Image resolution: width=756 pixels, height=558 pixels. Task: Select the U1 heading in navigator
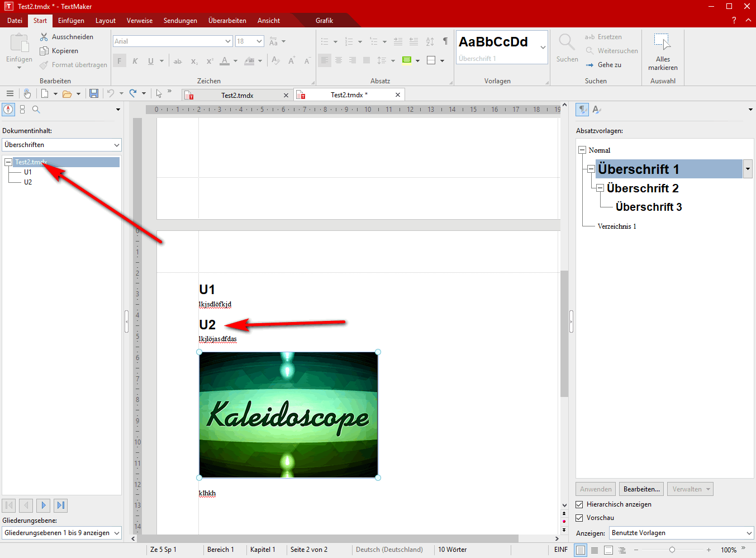[x=28, y=172]
